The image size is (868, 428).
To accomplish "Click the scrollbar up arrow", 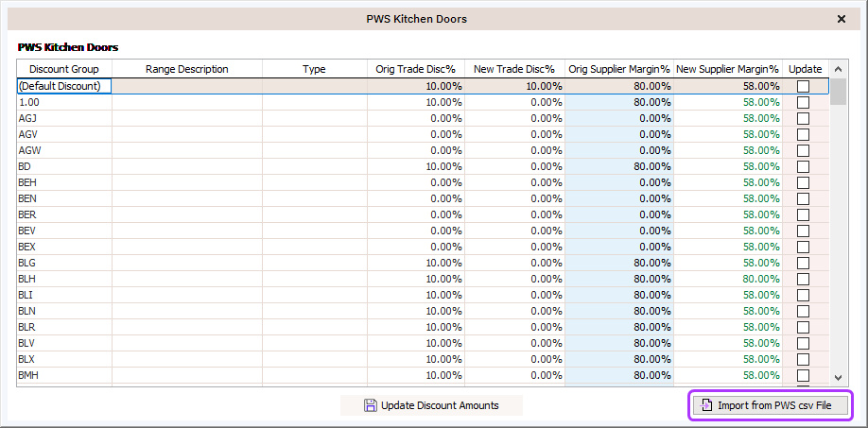I will coord(838,69).
